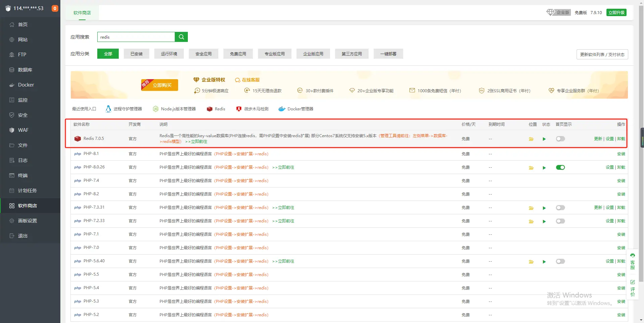Select the 全部 category filter
This screenshot has height=323, width=644.
108,54
